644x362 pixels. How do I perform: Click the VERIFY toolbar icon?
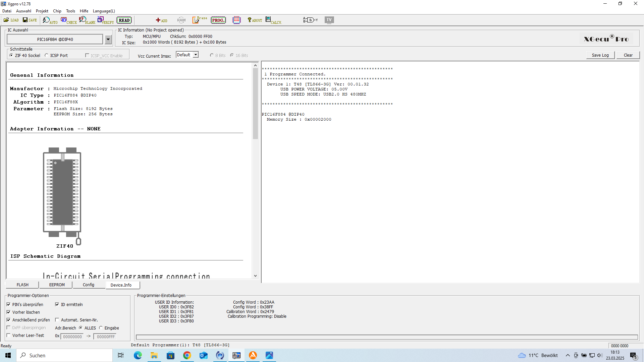[x=106, y=20]
